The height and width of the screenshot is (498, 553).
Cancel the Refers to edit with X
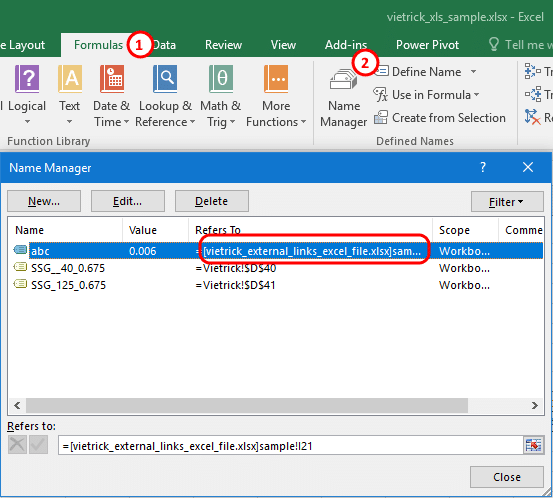pos(17,445)
